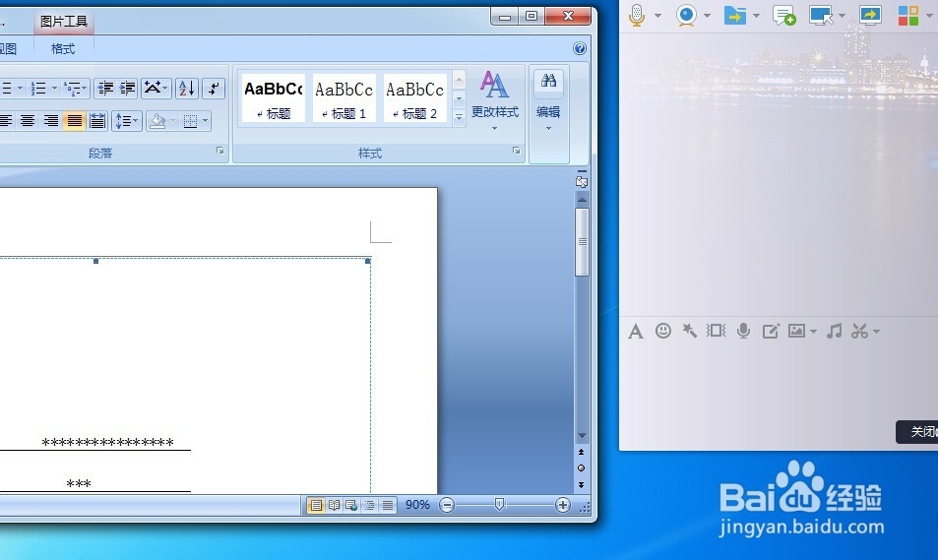The height and width of the screenshot is (560, 938).
Task: Expand QQ voice call dropdown arrow
Action: click(x=657, y=16)
